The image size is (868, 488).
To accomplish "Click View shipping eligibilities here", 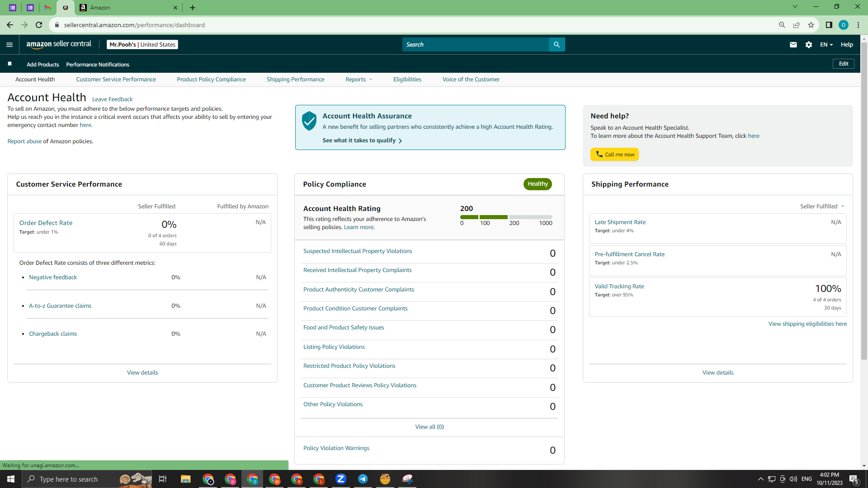I will point(807,324).
